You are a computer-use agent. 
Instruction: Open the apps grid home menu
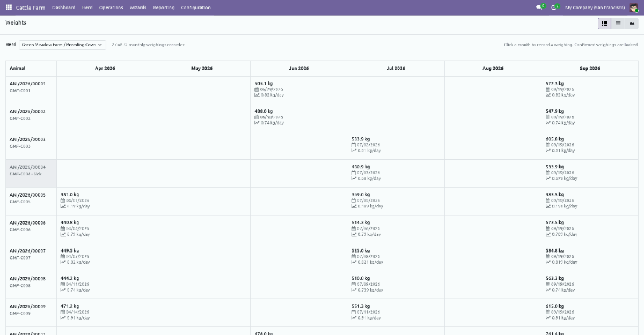click(9, 8)
